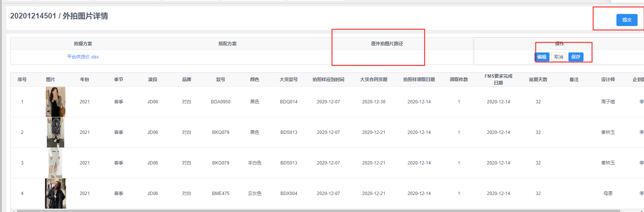Select the BDQ014 bulk style number cell

[289, 102]
